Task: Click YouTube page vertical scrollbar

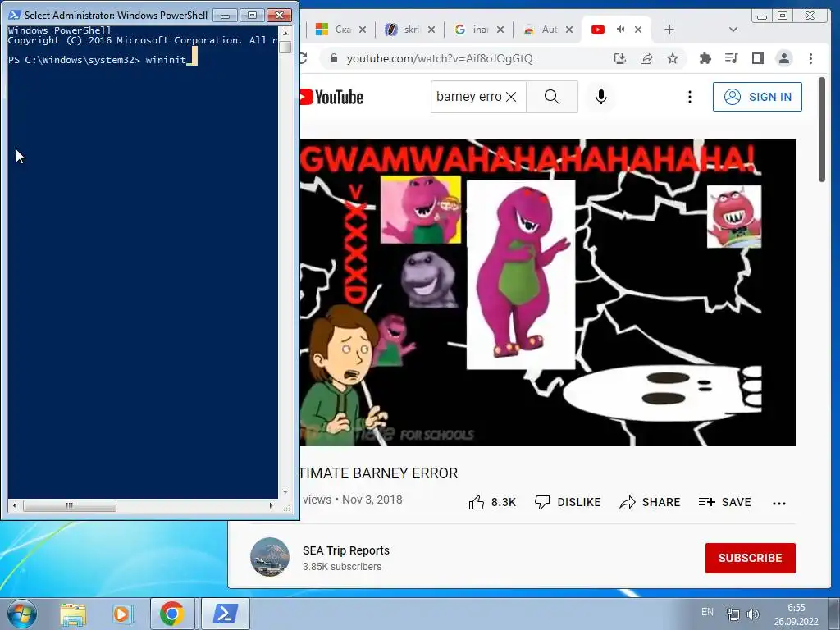Action: pyautogui.click(x=822, y=130)
